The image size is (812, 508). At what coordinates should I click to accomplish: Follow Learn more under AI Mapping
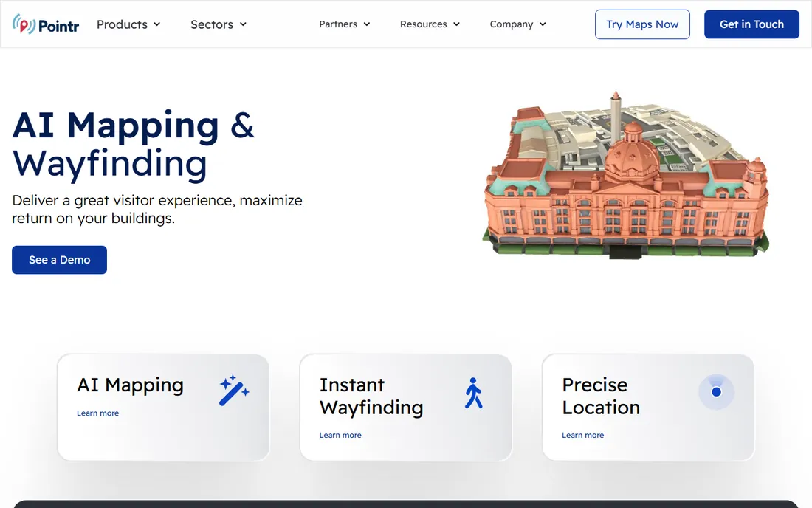pos(98,413)
